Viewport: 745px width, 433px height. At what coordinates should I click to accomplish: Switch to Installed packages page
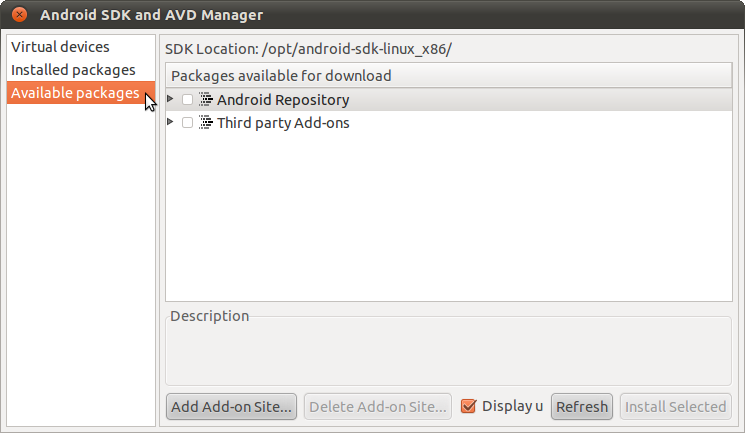73,70
